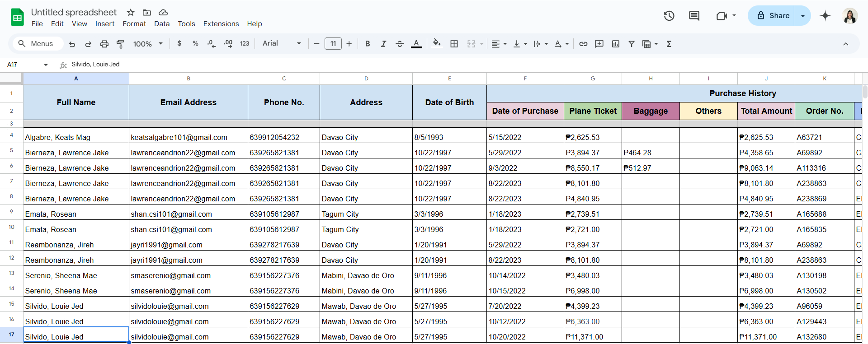This screenshot has height=344, width=868.
Task: Open the Name box dropdown arrow
Action: pos(46,65)
